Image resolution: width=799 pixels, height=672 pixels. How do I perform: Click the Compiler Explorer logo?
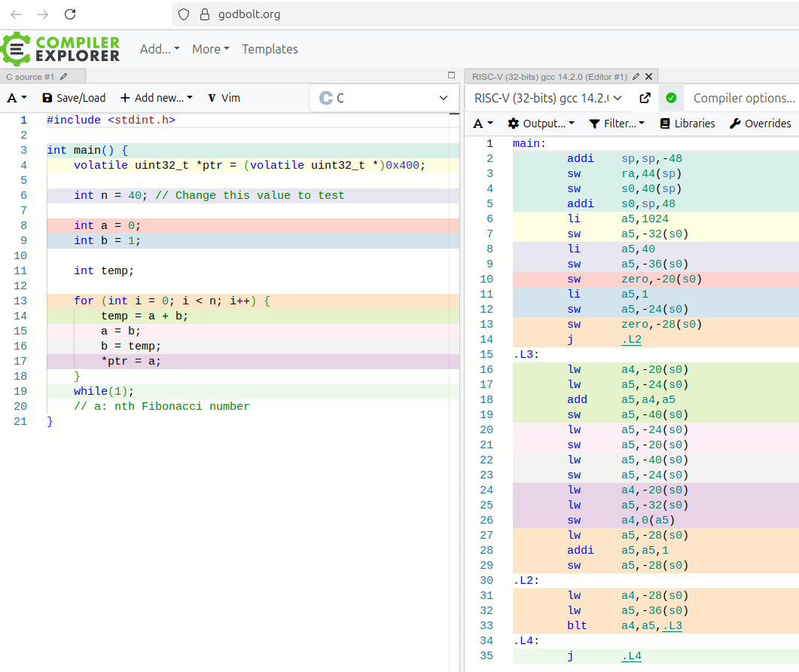pyautogui.click(x=60, y=49)
